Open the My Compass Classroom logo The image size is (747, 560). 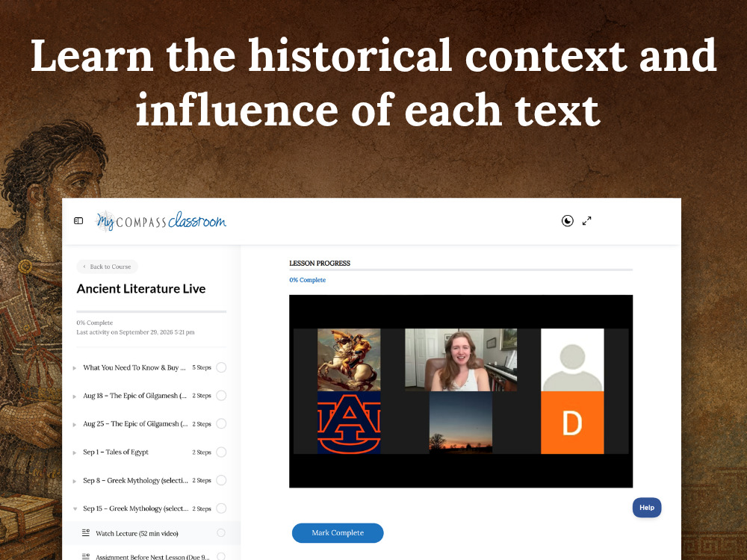click(161, 222)
